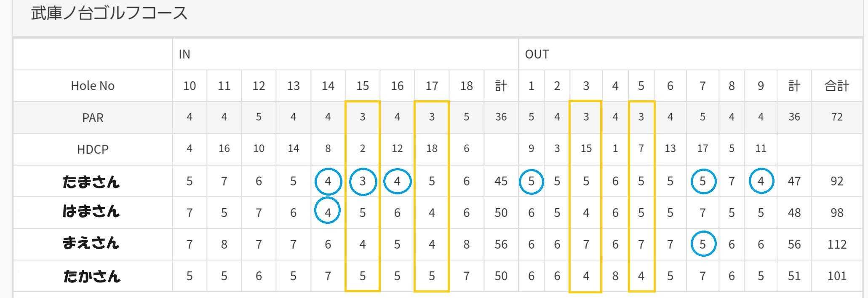The width and height of the screenshot is (868, 298).
Task: Click たまさん's circled 4 on hole 9
Action: point(761,181)
